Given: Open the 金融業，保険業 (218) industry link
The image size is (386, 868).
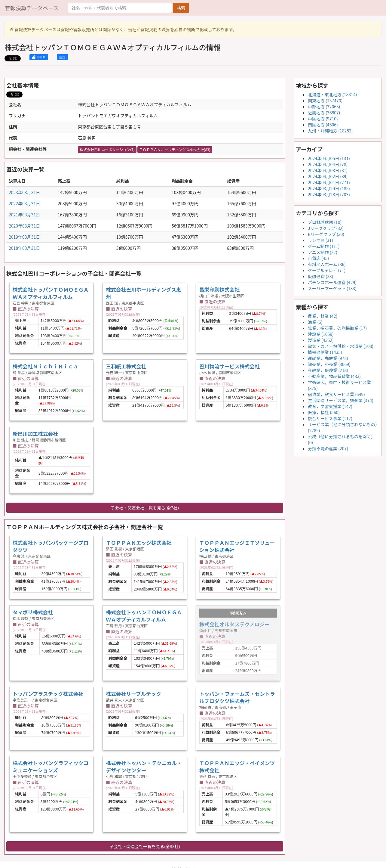Looking at the screenshot, I should (x=328, y=370).
